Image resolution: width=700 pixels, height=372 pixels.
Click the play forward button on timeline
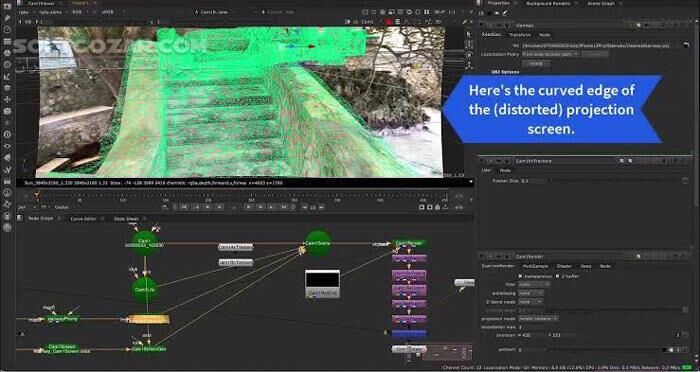point(249,207)
